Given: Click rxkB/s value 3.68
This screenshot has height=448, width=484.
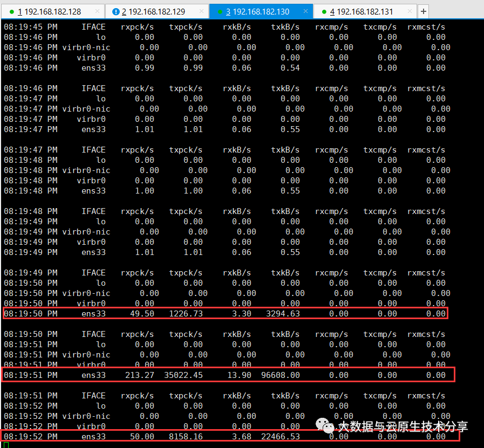Looking at the screenshot, I should pos(242,437).
